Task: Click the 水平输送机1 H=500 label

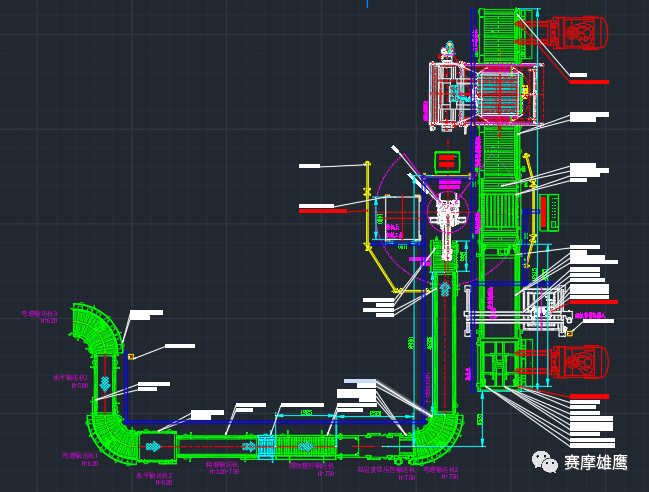Action: click(71, 381)
